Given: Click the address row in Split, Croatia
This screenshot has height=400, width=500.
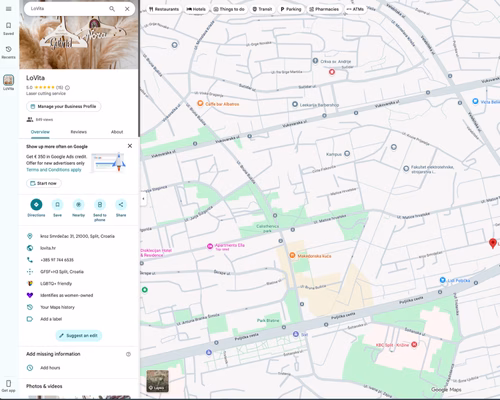Looking at the screenshot, I should (x=79, y=236).
